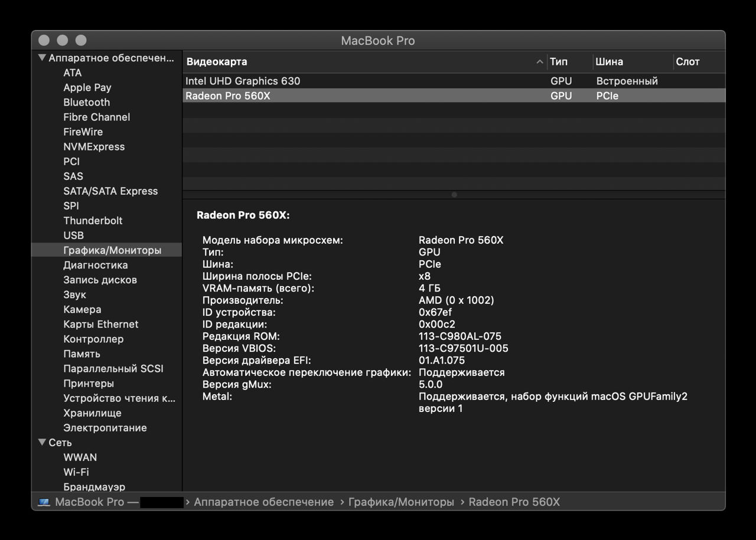The image size is (756, 540).
Task: Select ATA in the sidebar
Action: click(73, 73)
